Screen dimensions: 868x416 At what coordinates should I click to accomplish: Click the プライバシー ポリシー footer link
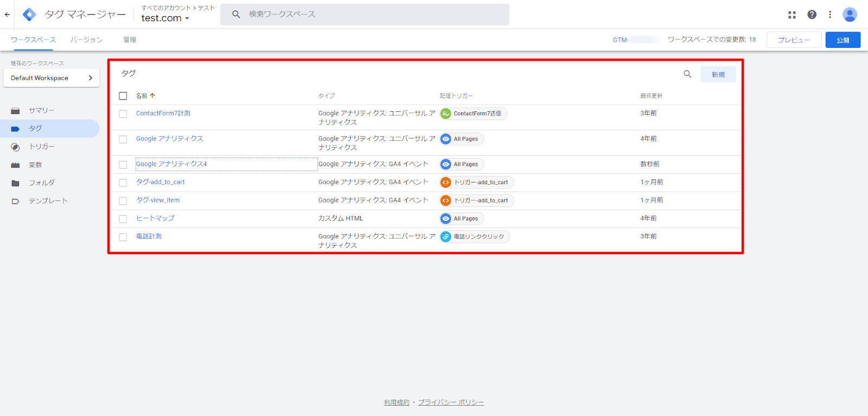451,402
